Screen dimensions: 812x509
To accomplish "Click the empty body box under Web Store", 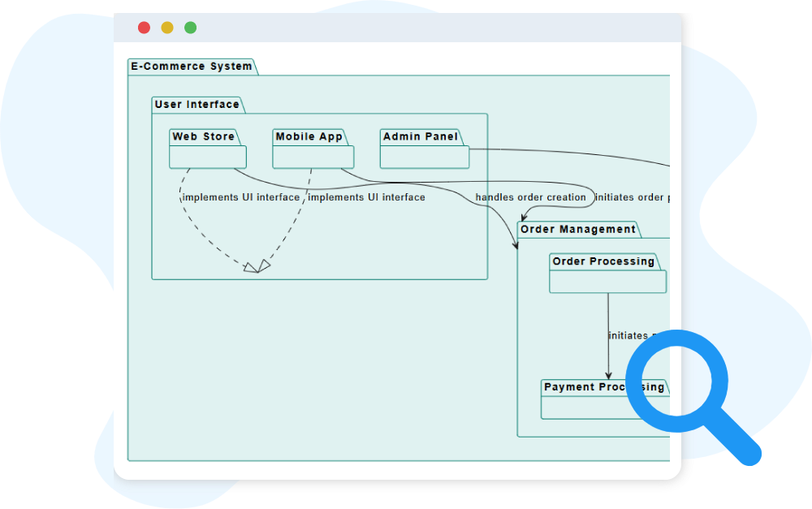I will tap(208, 157).
